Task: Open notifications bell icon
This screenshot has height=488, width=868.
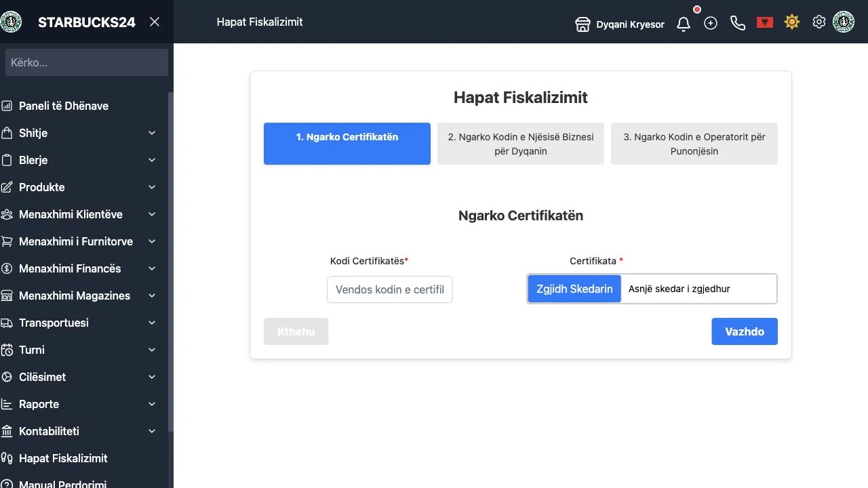Action: pos(684,24)
